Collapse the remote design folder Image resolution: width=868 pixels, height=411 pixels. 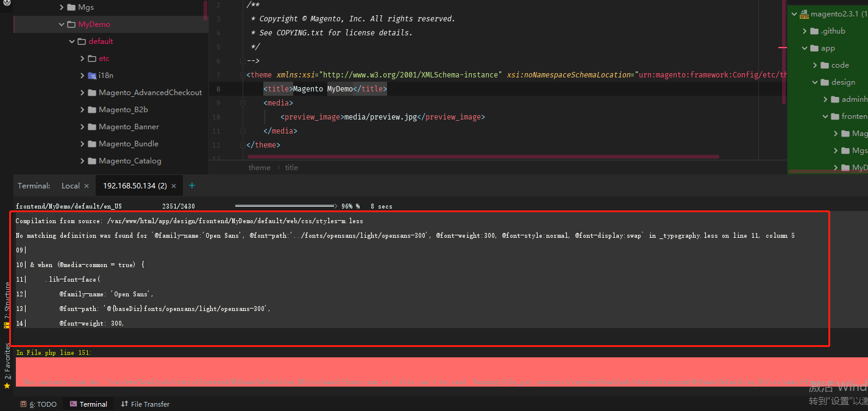click(816, 82)
